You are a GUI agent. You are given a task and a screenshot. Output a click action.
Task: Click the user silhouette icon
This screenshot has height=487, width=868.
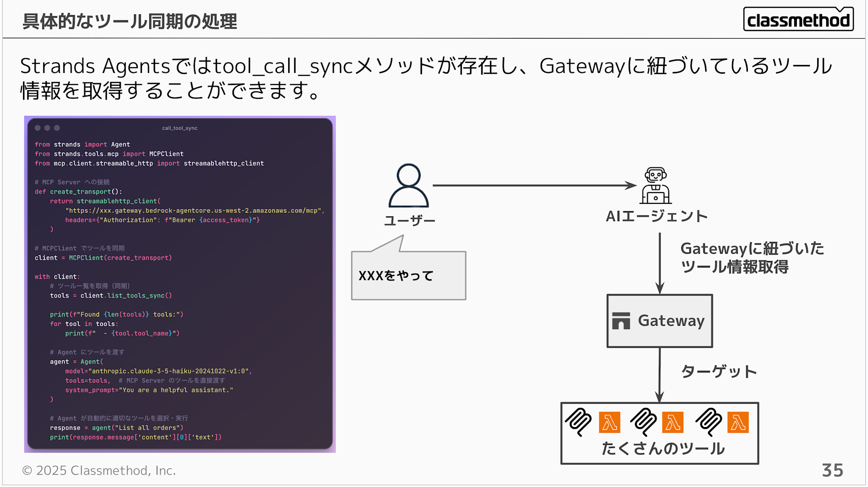click(408, 186)
